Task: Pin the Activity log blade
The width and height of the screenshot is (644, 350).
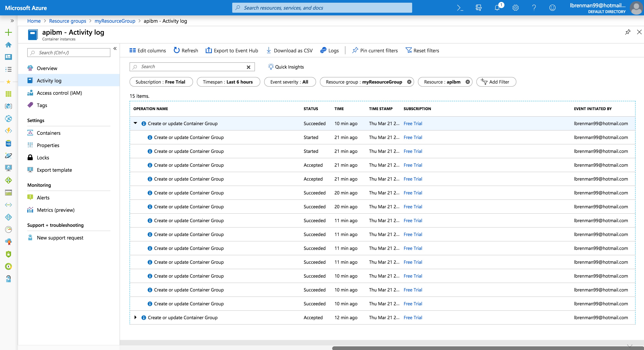Action: click(628, 32)
